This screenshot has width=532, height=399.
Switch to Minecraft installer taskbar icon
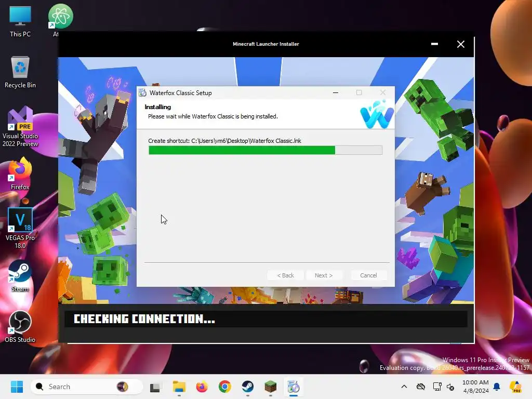(x=270, y=387)
